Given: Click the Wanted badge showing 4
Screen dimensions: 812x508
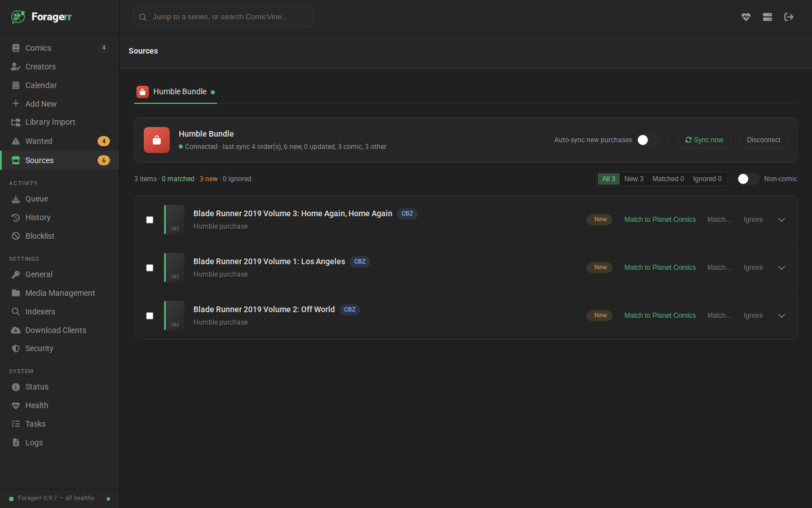Looking at the screenshot, I should (104, 141).
